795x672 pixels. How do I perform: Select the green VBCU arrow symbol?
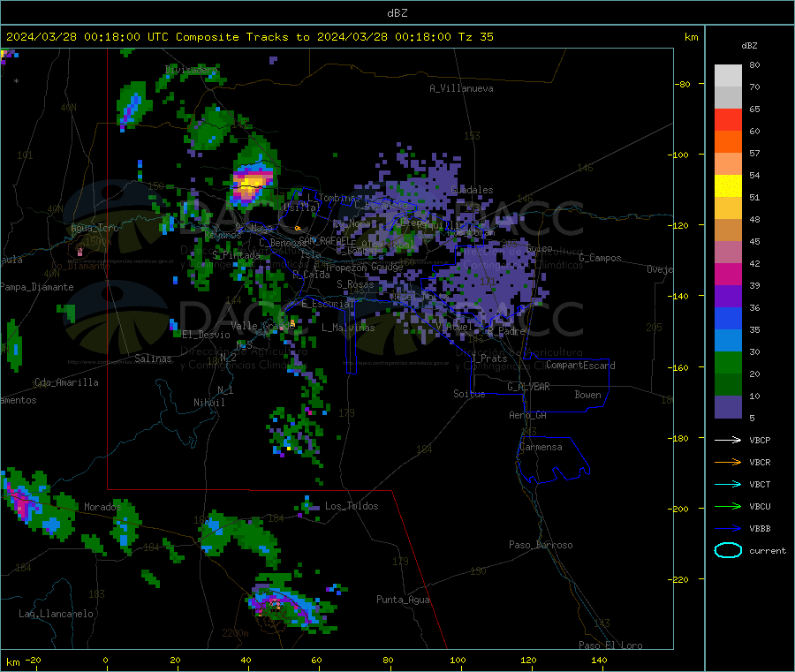(728, 506)
